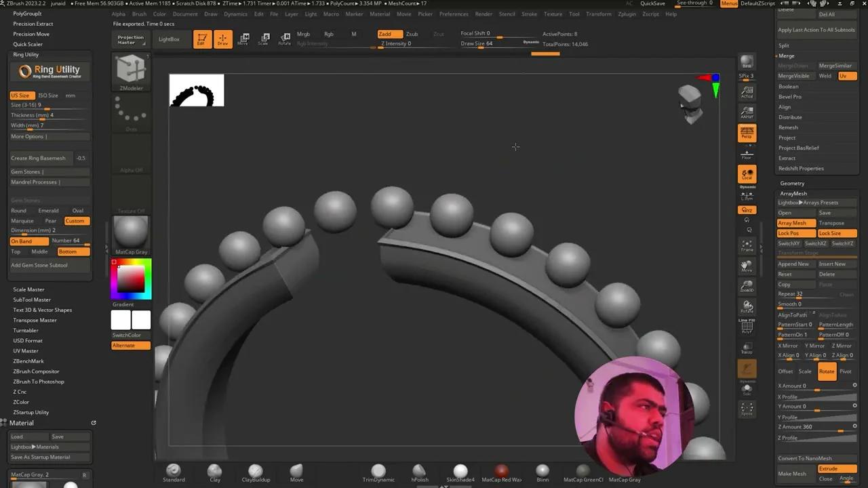Toggle Local symmetry icon in right shelf

click(x=747, y=175)
